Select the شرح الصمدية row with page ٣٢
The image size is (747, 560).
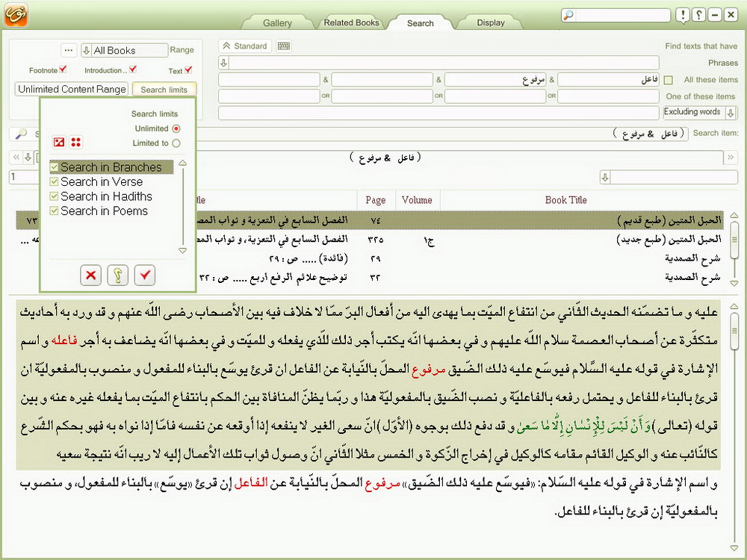pyautogui.click(x=370, y=277)
